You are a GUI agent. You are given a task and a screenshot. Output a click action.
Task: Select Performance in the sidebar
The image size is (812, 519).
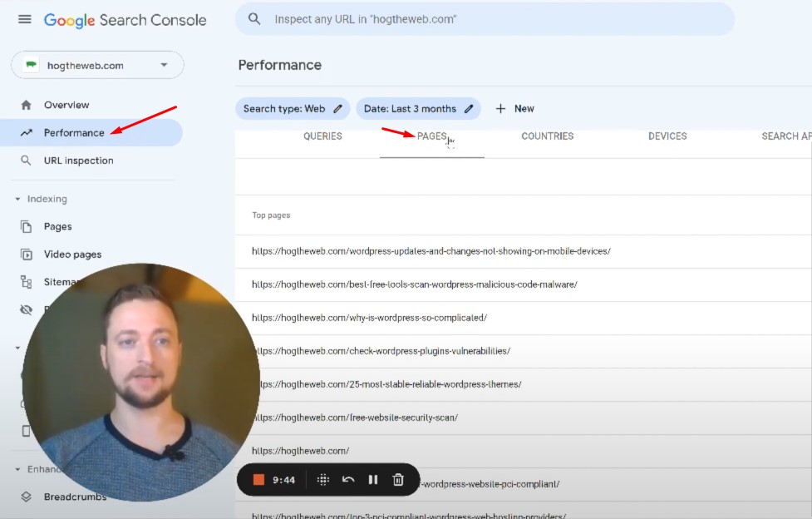91,133
